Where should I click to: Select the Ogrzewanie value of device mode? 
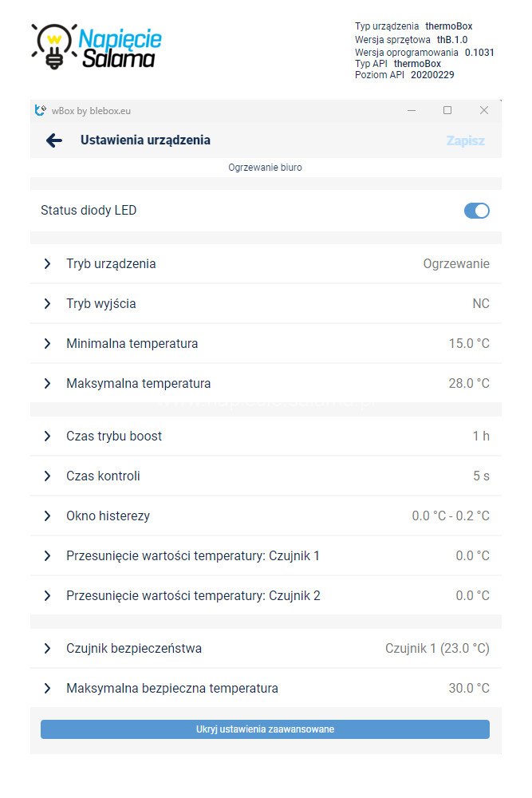456,263
